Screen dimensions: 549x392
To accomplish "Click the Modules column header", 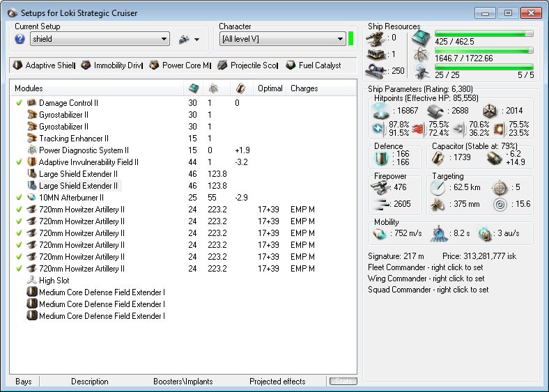I will [96, 88].
